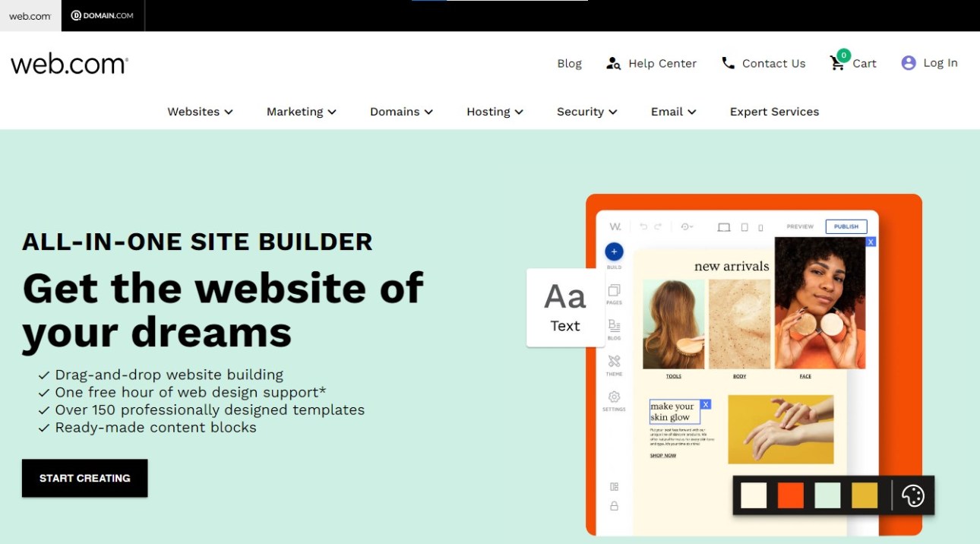Pick the orange color swatch
The height and width of the screenshot is (544, 980).
pos(791,495)
